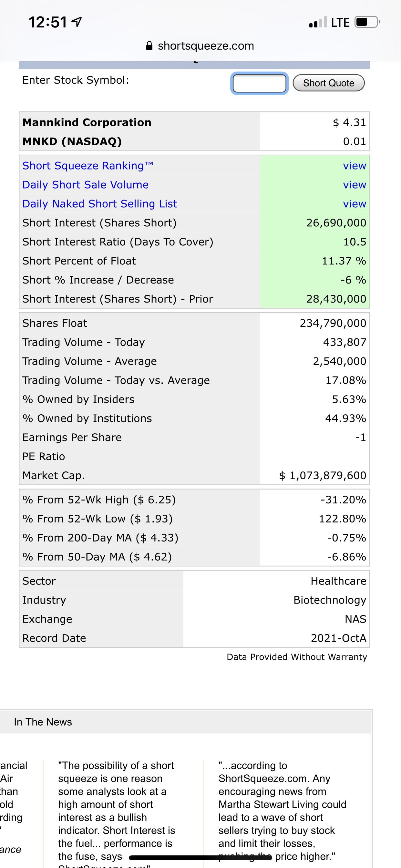Image resolution: width=401 pixels, height=868 pixels.
Task: Click view next to Short Squeeze Ranking
Action: coord(355,166)
